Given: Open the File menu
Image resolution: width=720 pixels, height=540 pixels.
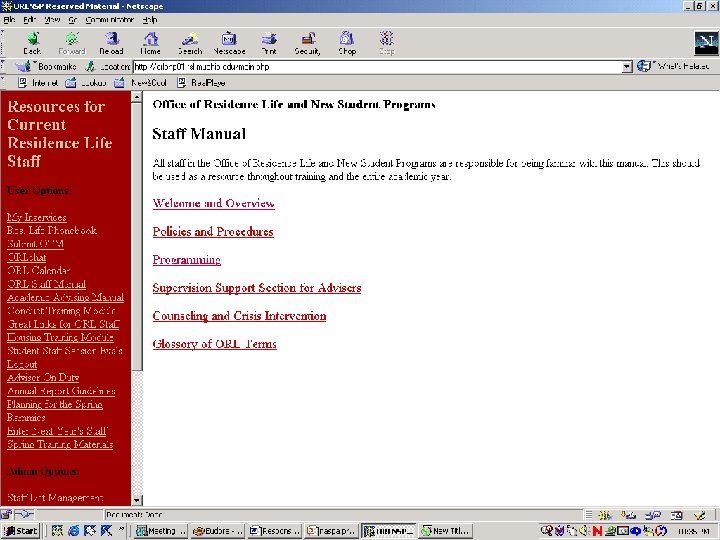Looking at the screenshot, I should (x=9, y=20).
